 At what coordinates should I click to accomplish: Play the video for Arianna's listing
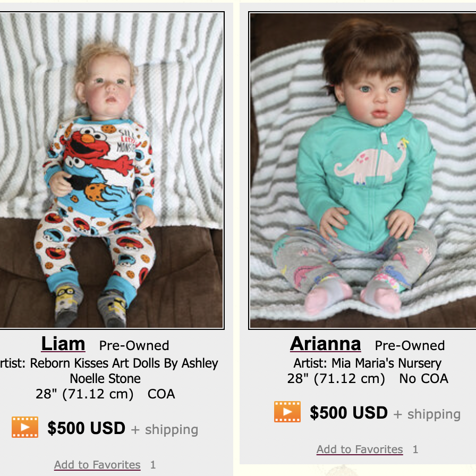[x=287, y=412]
